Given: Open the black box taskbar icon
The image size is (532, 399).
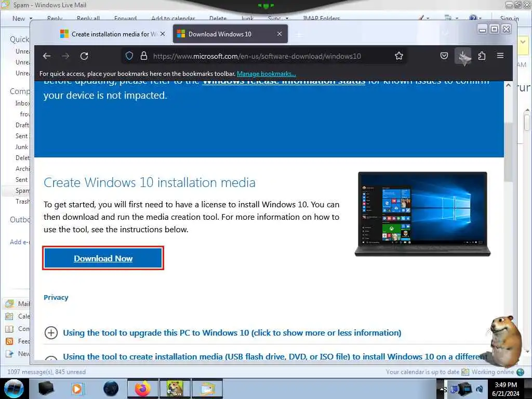Looking at the screenshot, I should [46, 389].
